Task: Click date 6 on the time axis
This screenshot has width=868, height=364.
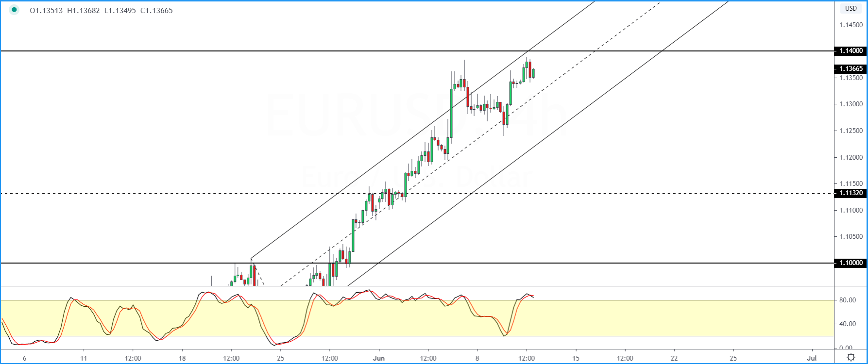Action: (x=24, y=358)
